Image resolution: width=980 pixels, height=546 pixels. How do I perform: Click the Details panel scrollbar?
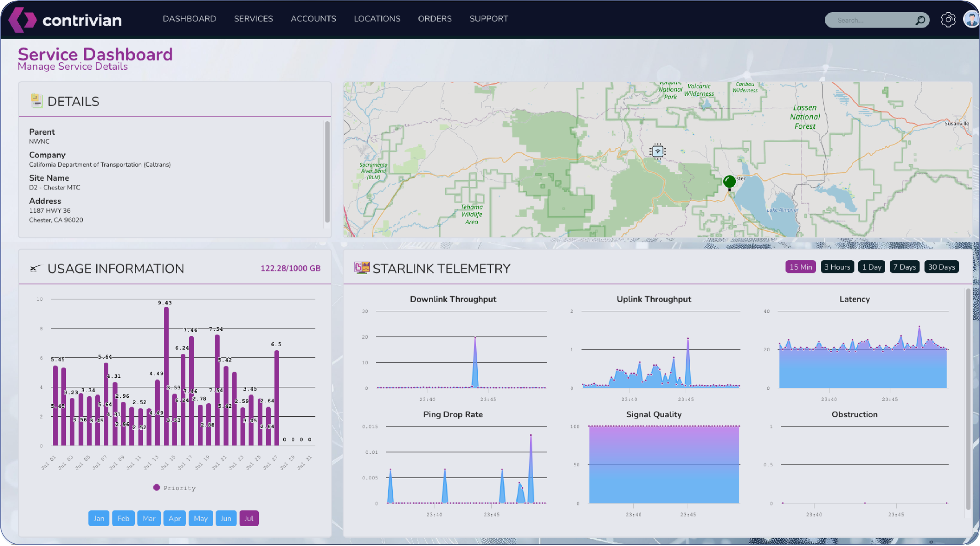coord(327,171)
